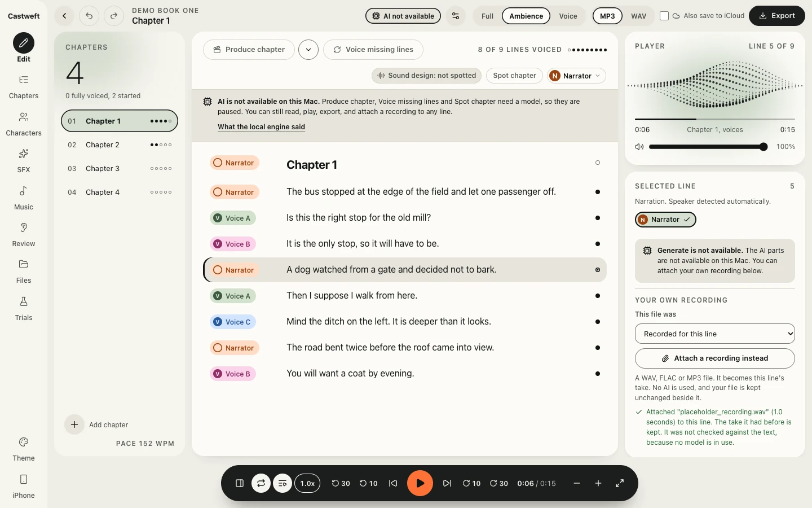The width and height of the screenshot is (812, 508).
Task: Click the undo arrow icon
Action: tap(89, 16)
